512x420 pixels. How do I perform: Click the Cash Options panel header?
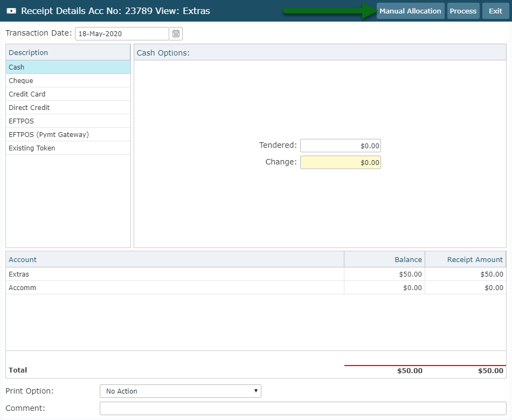pyautogui.click(x=320, y=53)
